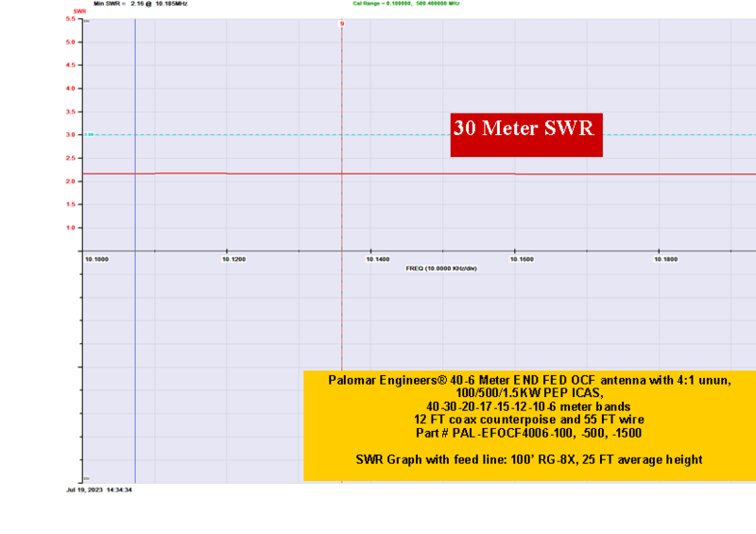Image resolution: width=756 pixels, height=534 pixels.
Task: Click the 100/500/1.5KW PEP ICAS line
Action: (529, 393)
